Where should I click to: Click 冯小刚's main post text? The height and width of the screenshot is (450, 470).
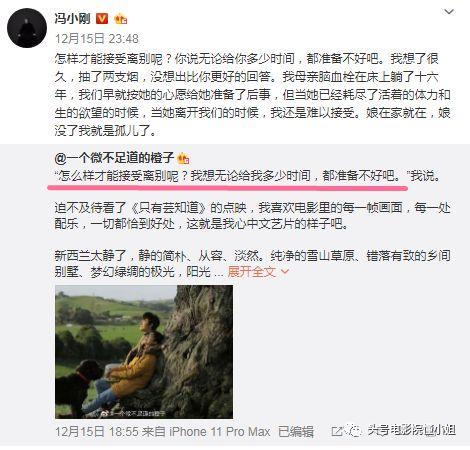[253, 95]
